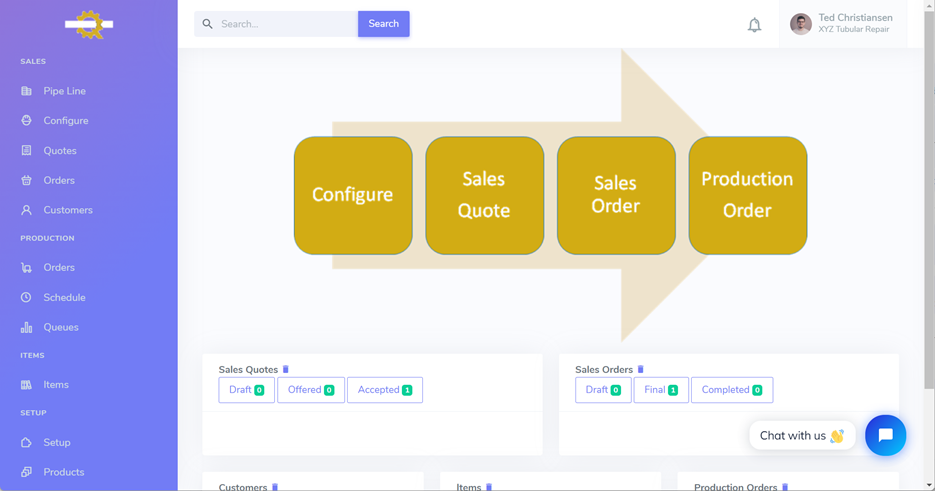
Task: Show Offered sales quotes
Action: click(310, 390)
